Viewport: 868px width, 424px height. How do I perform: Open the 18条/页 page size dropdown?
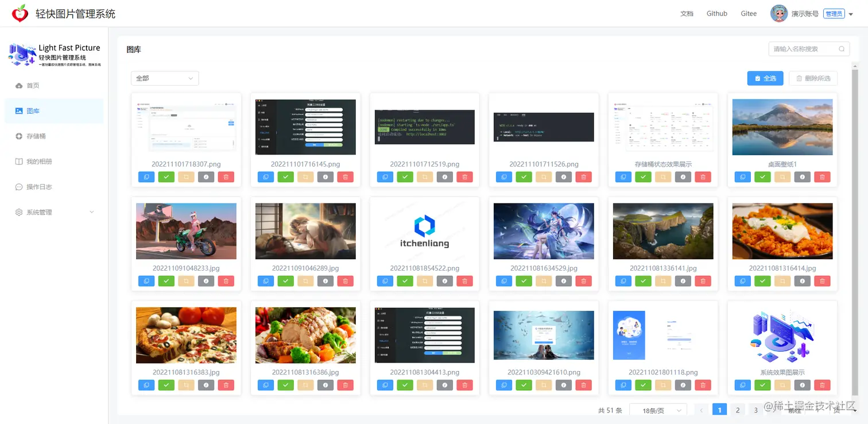(658, 411)
